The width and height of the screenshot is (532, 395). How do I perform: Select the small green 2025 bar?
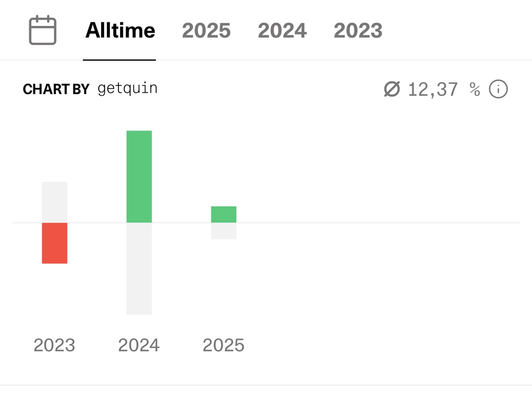click(224, 215)
